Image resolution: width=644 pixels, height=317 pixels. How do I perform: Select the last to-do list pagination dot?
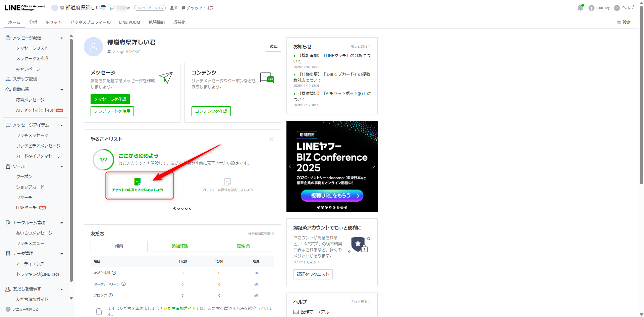(x=190, y=209)
